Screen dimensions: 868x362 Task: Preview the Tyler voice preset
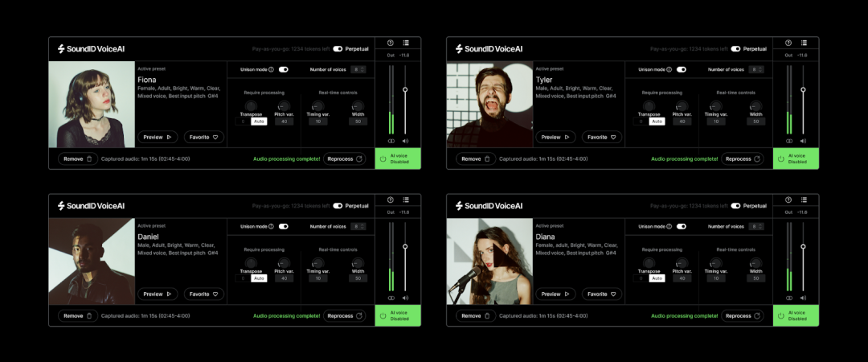pyautogui.click(x=555, y=138)
